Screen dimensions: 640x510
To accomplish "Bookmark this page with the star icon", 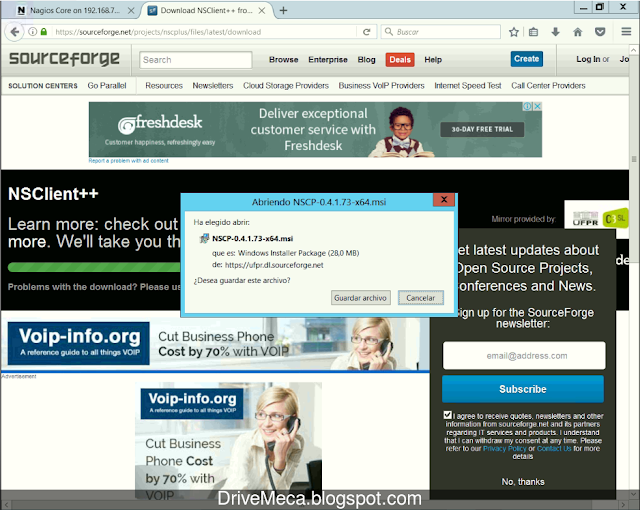I will 514,32.
